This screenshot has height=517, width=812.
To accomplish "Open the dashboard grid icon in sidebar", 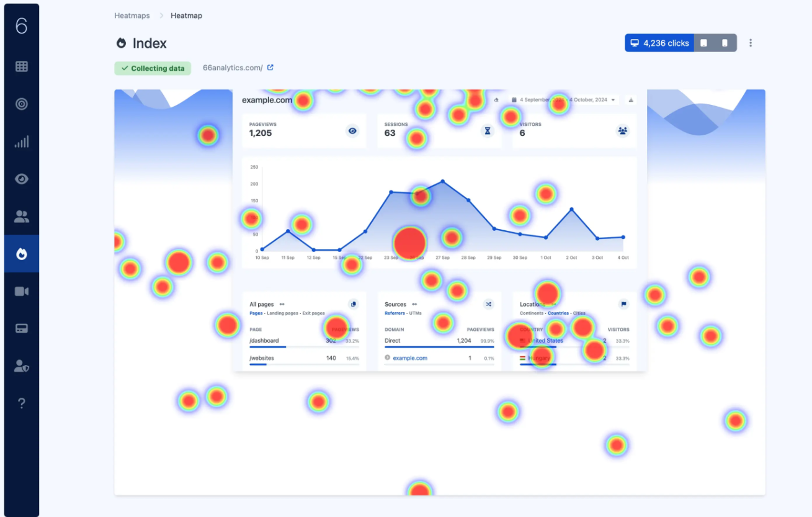I will click(22, 66).
